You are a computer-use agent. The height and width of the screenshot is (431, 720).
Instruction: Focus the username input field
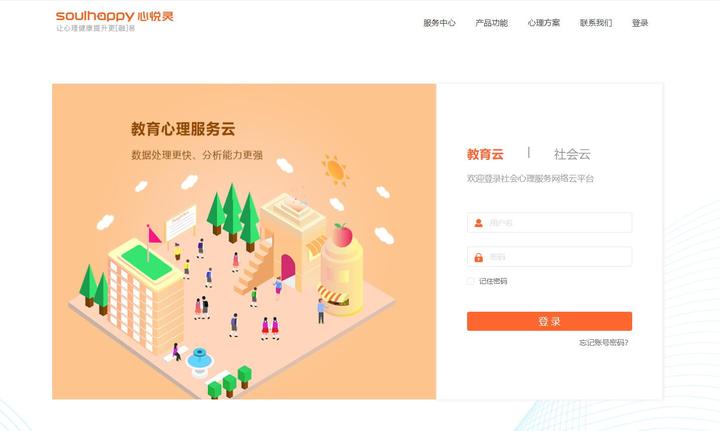(x=549, y=223)
